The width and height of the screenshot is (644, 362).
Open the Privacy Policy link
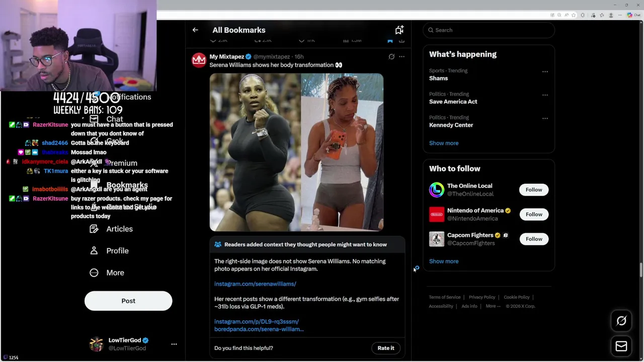[x=482, y=297]
